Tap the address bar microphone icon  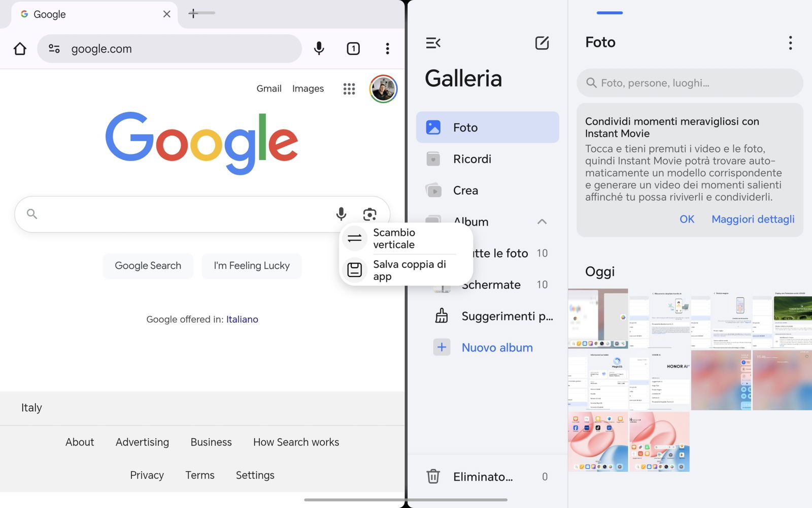(x=319, y=49)
